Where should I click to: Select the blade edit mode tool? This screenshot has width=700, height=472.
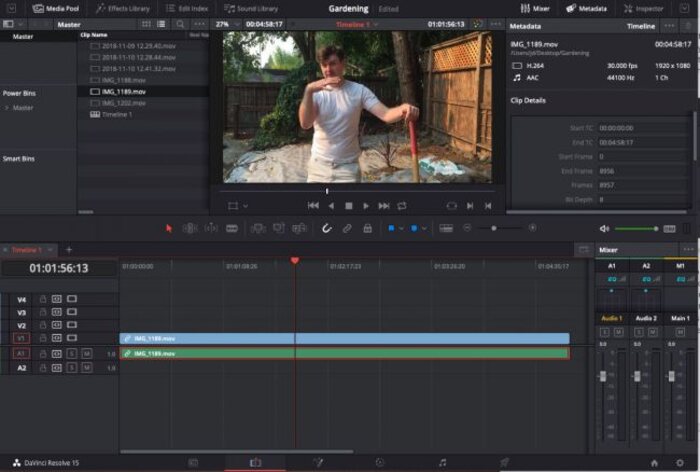click(232, 229)
